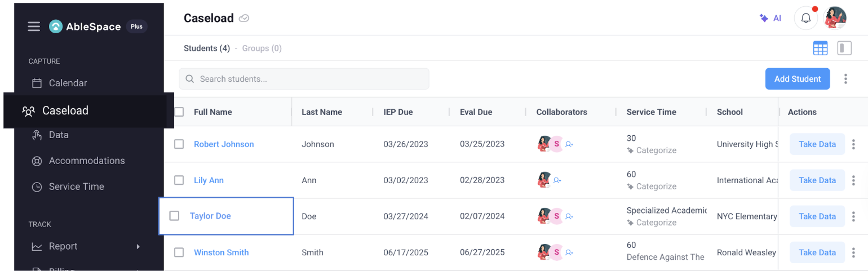Open the Taylor Doe student link

(210, 216)
